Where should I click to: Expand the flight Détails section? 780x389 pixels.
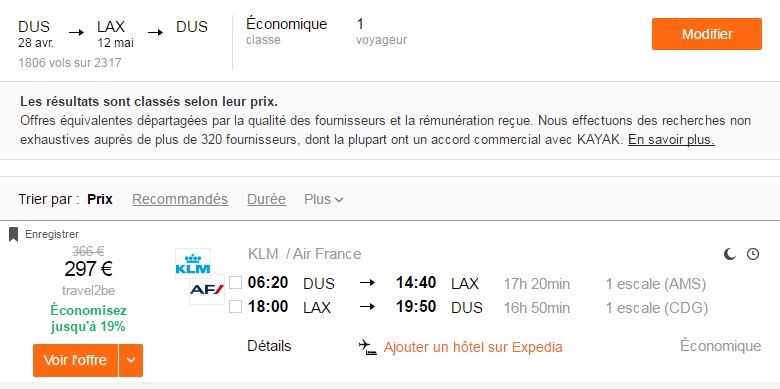[269, 346]
